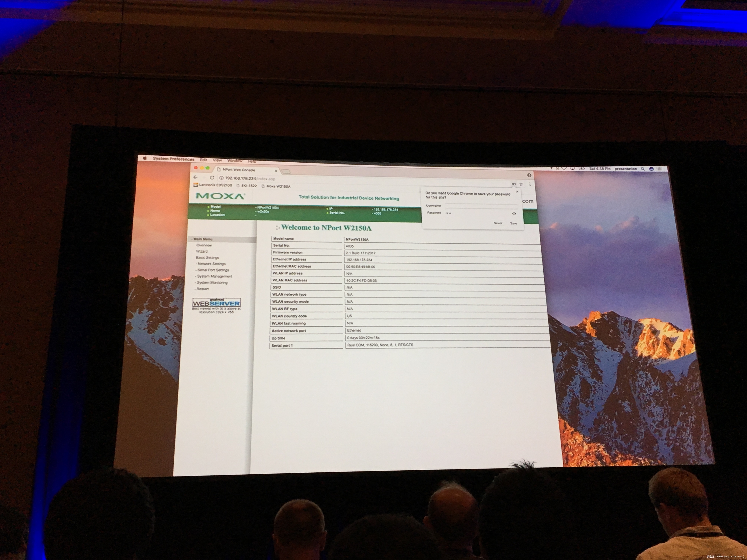
Task: Click the site info icon in address bar
Action: (221, 178)
